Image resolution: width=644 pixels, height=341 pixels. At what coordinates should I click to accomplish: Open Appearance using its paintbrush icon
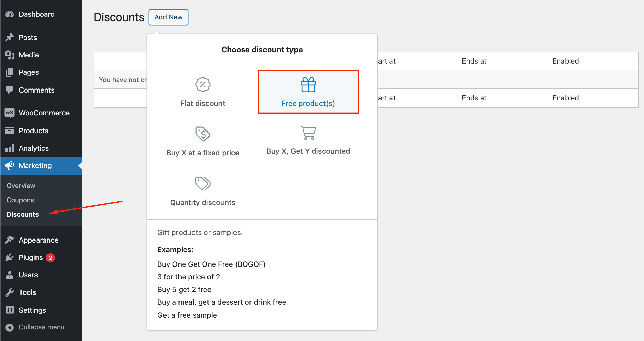[x=10, y=240]
